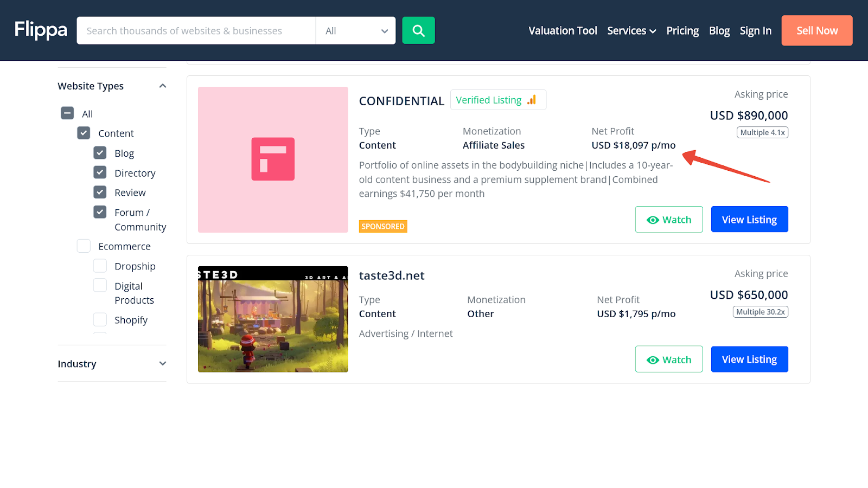Watch the CONFIDENTIAL listing
Screen dimensions: 868x488
click(x=669, y=220)
